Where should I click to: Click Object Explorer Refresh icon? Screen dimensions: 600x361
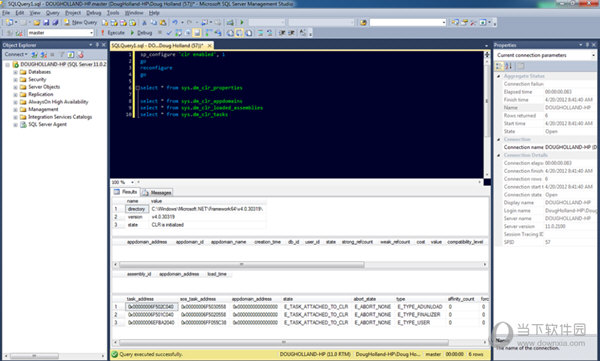71,55
